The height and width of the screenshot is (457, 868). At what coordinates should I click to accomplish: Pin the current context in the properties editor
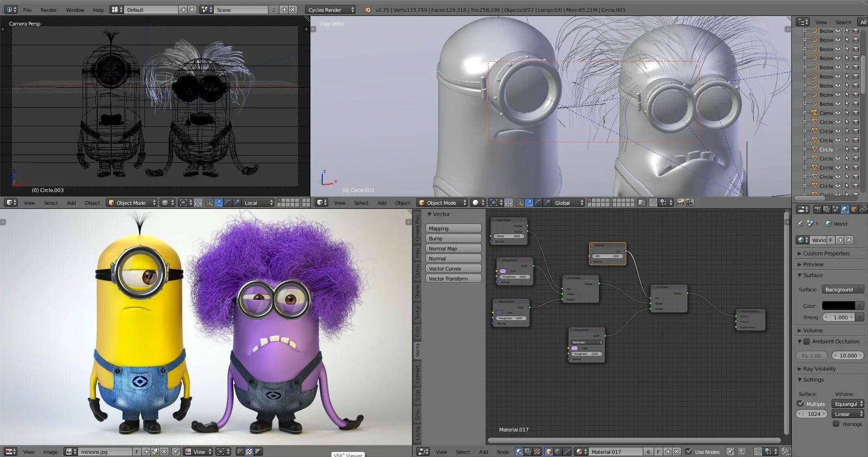tap(800, 223)
